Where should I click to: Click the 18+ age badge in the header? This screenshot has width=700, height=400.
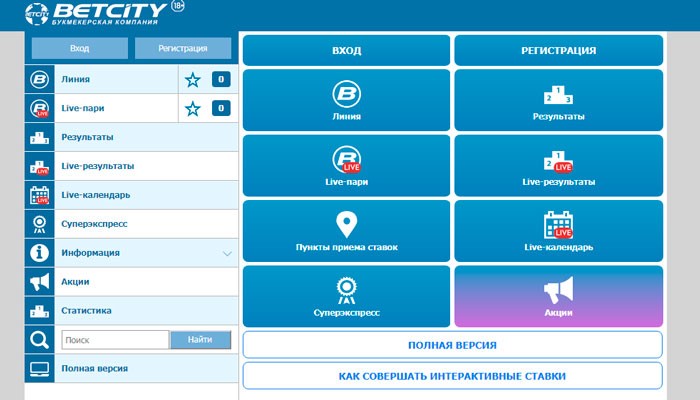tap(178, 6)
